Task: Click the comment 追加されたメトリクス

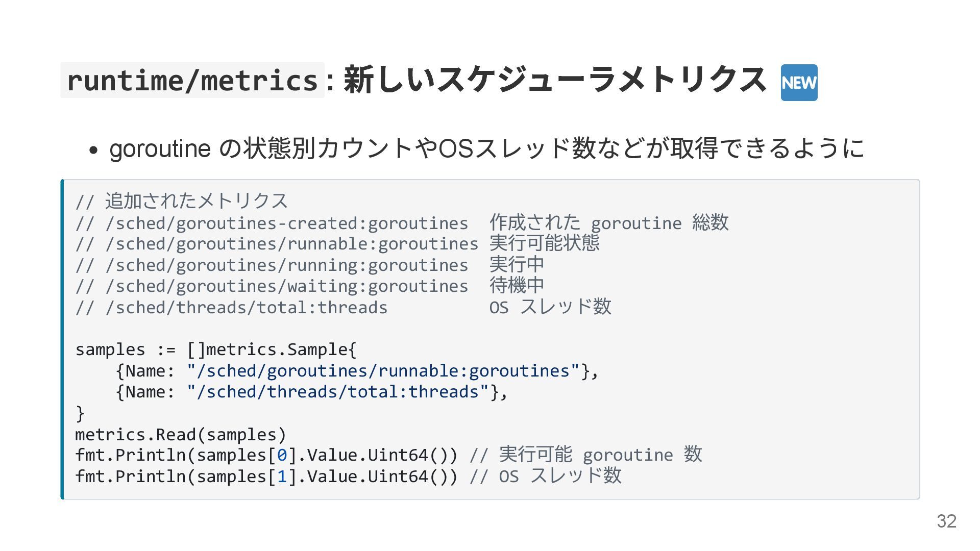Action: 197,201
